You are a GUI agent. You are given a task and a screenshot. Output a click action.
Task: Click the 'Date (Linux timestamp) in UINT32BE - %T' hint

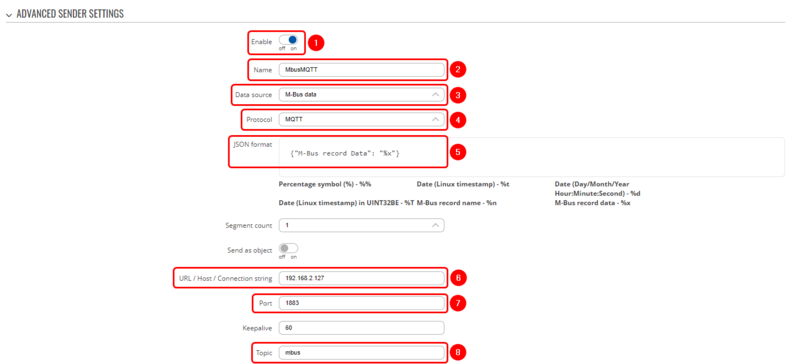coord(346,203)
